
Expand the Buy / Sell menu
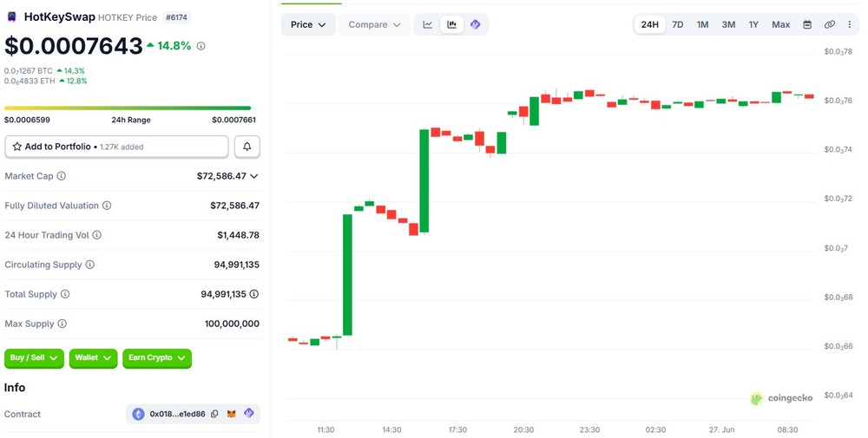[34, 358]
